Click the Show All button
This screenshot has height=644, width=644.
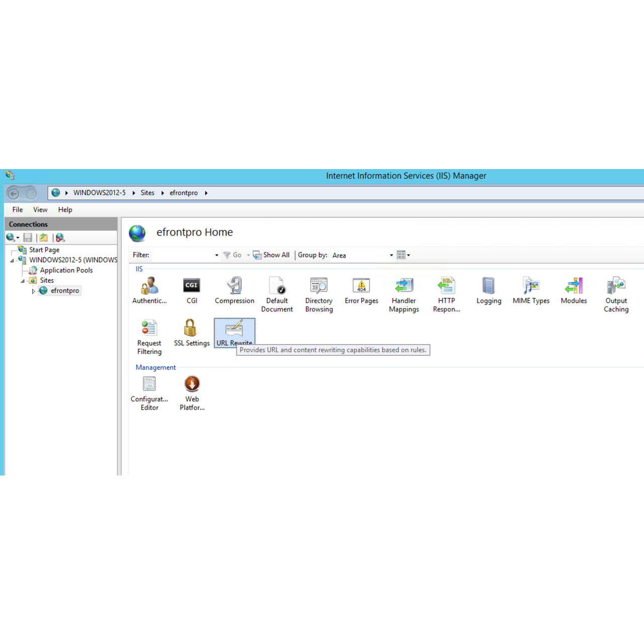click(271, 255)
